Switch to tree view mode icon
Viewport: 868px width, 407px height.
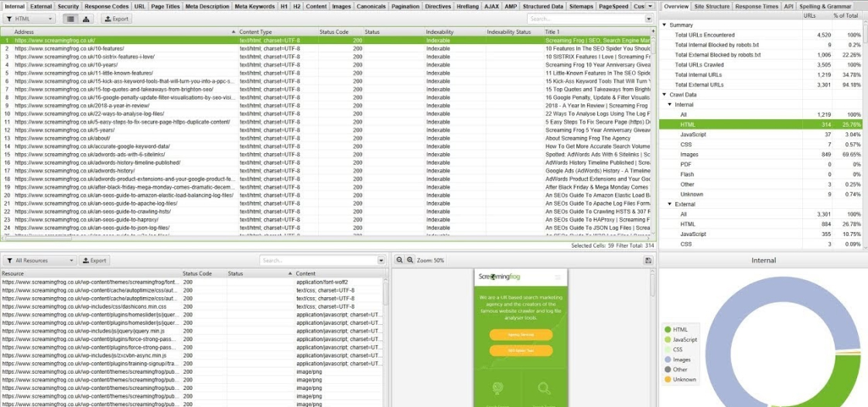point(86,19)
